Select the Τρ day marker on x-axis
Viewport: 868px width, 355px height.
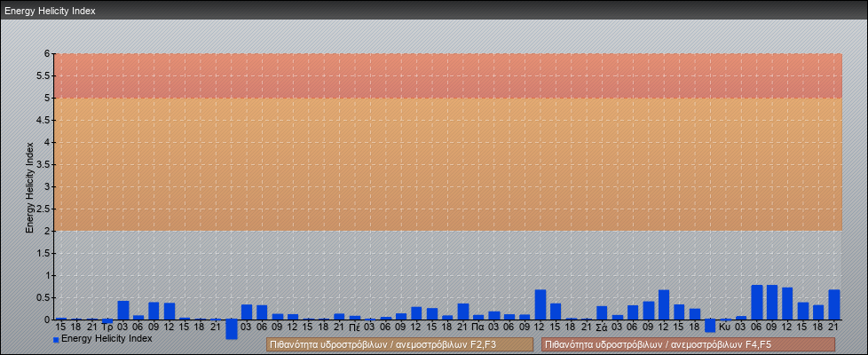tap(107, 327)
